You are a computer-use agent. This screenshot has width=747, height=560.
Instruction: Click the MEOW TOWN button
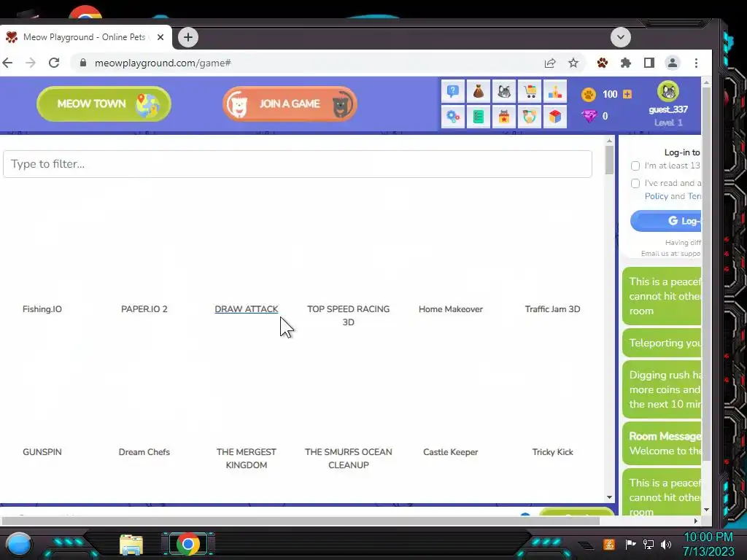click(x=104, y=104)
